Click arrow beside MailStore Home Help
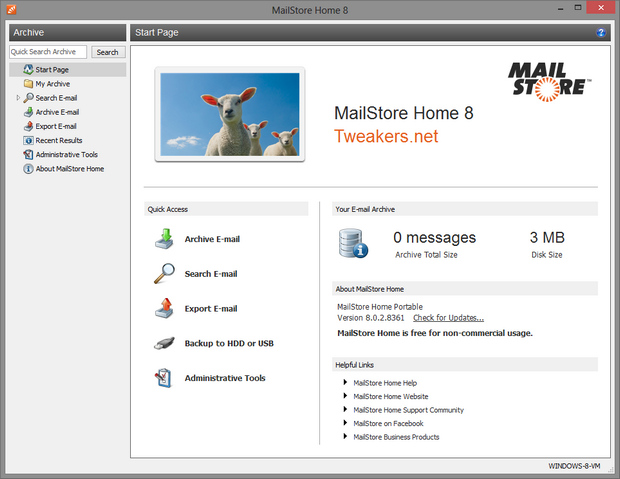620x479 pixels. pos(345,382)
